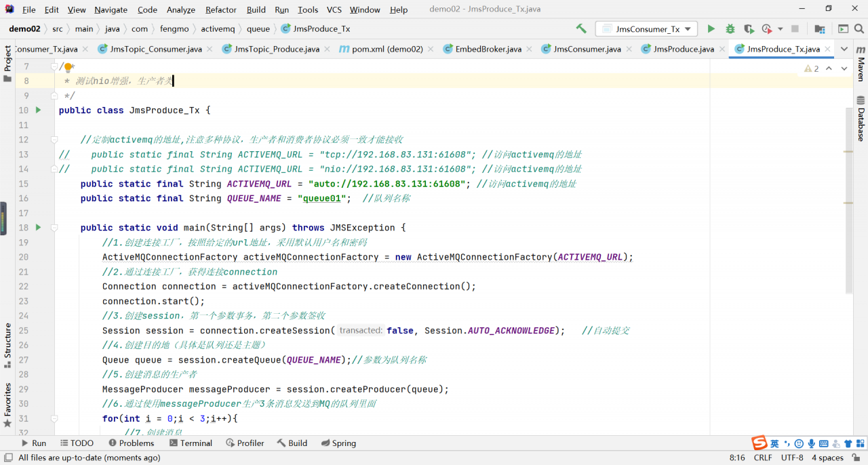Open the Profiler tool window

pos(245,443)
